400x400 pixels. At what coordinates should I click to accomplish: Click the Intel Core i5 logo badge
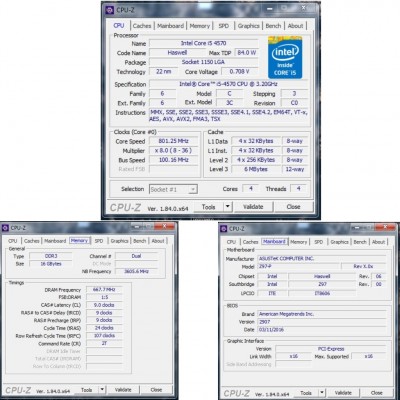pos(285,57)
